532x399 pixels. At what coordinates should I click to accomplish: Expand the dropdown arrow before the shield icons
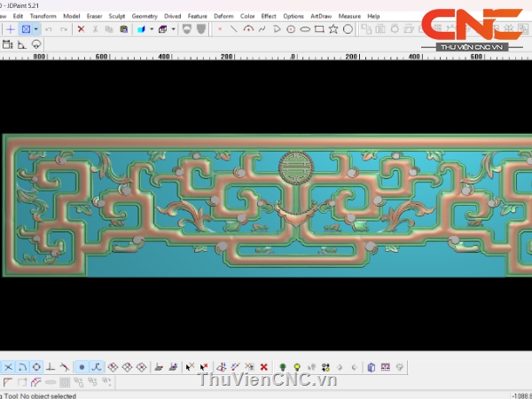(173, 29)
